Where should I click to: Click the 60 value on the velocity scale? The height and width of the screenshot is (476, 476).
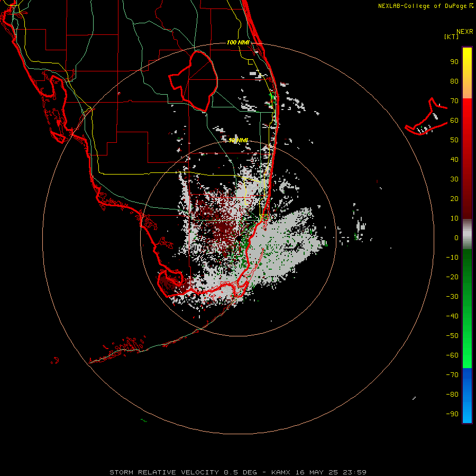coord(454,121)
